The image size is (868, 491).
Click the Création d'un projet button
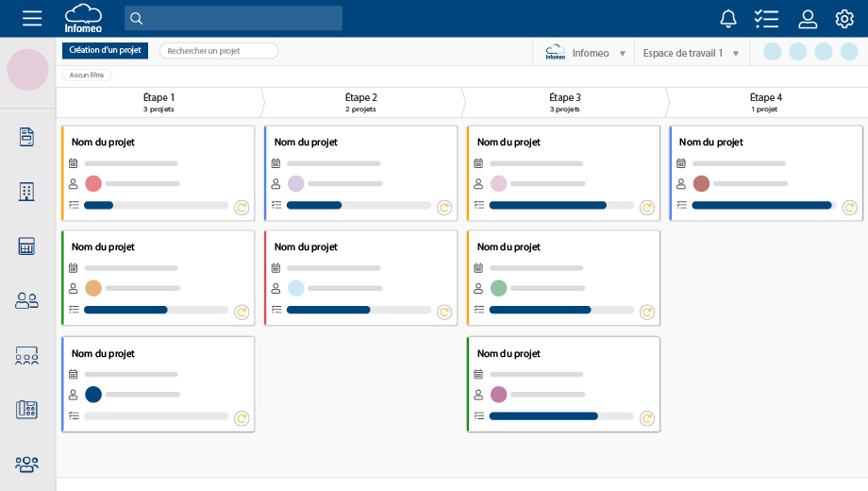click(105, 51)
